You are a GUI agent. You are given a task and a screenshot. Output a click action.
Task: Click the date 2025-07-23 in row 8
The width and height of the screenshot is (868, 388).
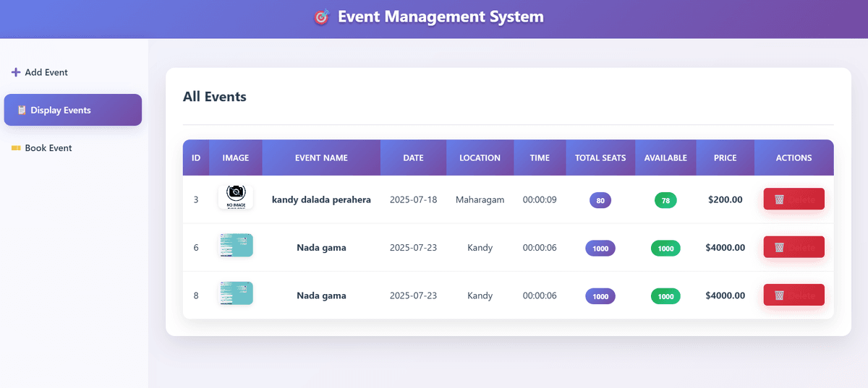click(414, 296)
